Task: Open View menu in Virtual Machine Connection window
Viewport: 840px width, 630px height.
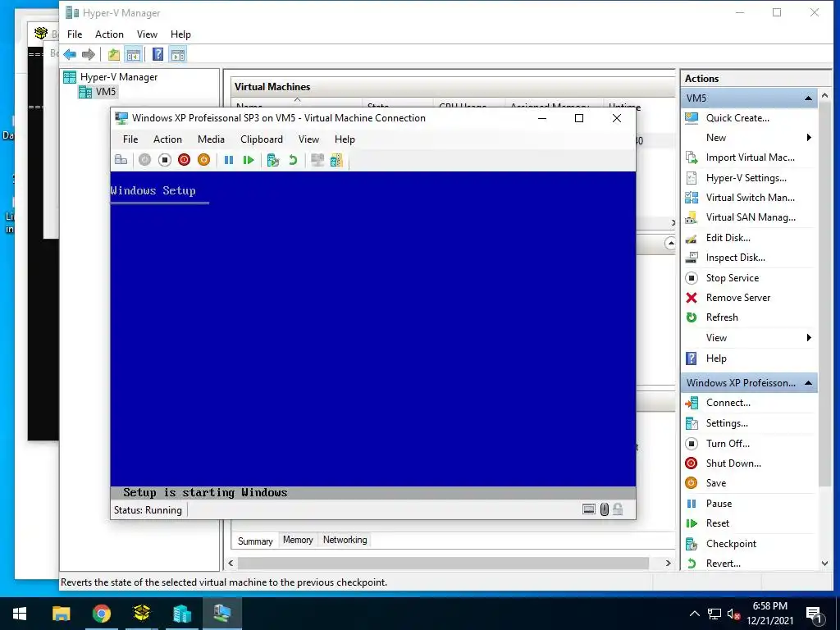Action: (308, 139)
